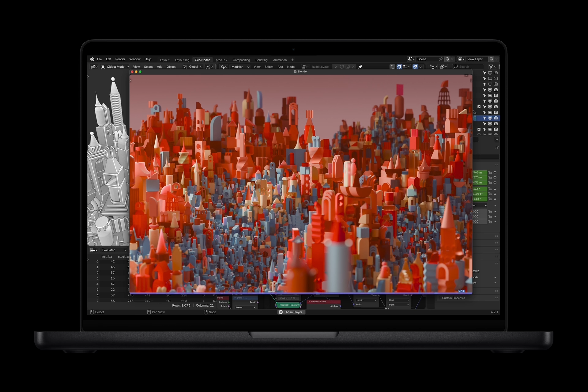Open the Compositing workspace tab
This screenshot has height=392, width=588.
[x=241, y=60]
